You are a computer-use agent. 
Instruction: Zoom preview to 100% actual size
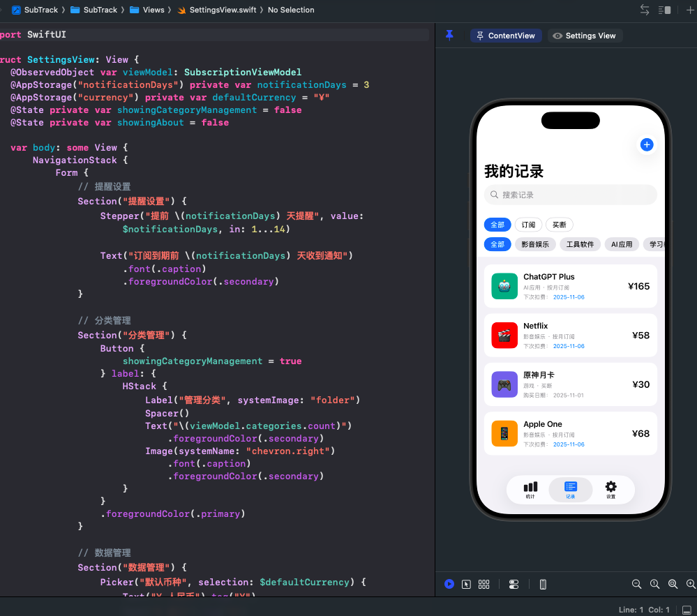tap(654, 584)
